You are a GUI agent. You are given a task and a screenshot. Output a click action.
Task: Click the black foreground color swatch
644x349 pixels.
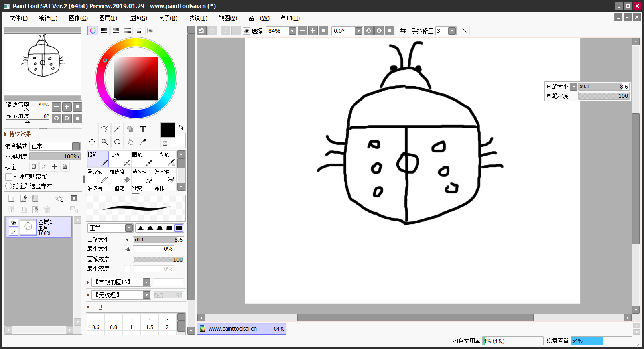[167, 130]
